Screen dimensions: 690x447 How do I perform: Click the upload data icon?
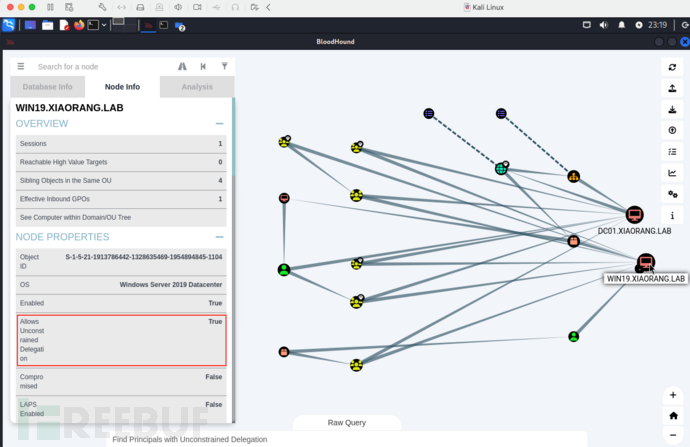tap(672, 131)
